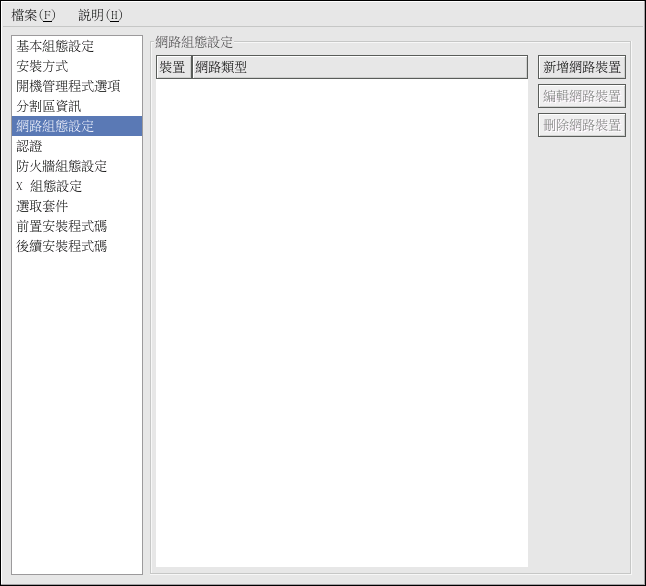Select 開機管理程式選項 in the sidebar list
This screenshot has height=586, width=646.
pyautogui.click(x=68, y=86)
